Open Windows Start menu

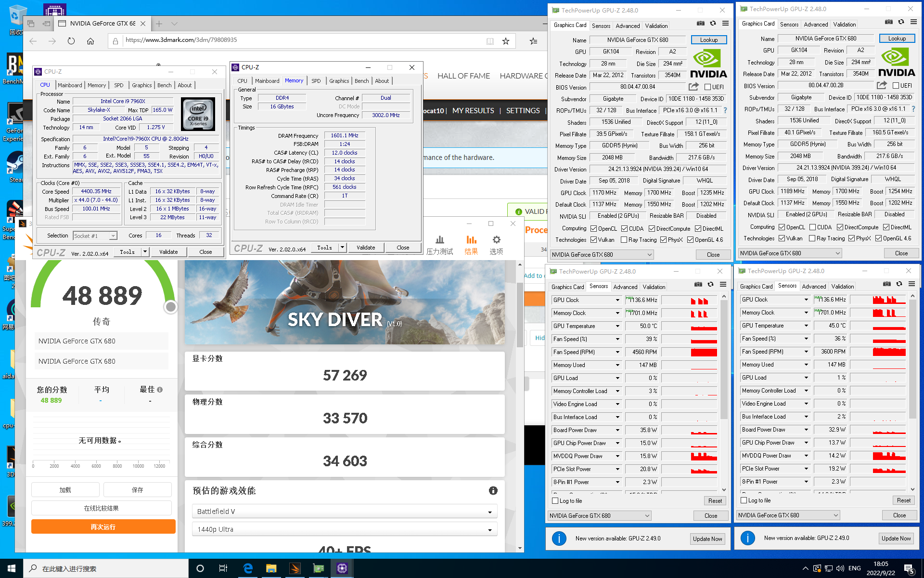tap(12, 568)
